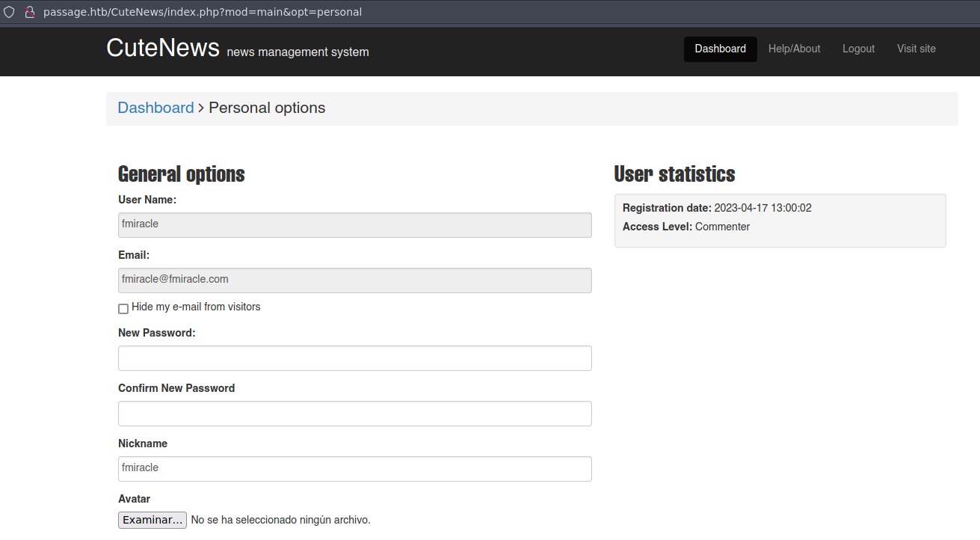Go to Dashboard via breadcrumb link
980x540 pixels.
tap(155, 108)
